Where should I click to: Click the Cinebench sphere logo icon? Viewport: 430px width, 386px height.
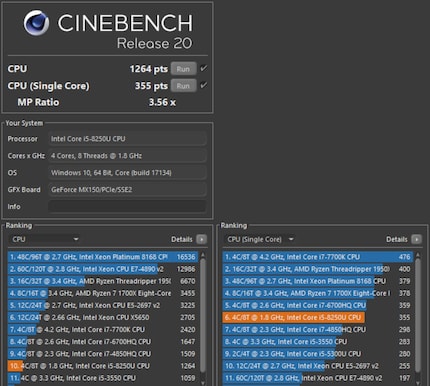tap(36, 23)
